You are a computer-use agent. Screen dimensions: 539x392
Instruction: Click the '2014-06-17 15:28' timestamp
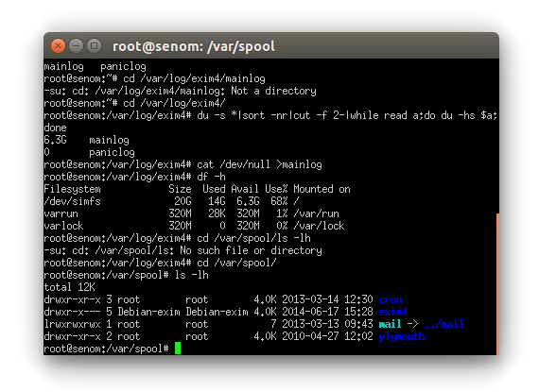coord(327,312)
